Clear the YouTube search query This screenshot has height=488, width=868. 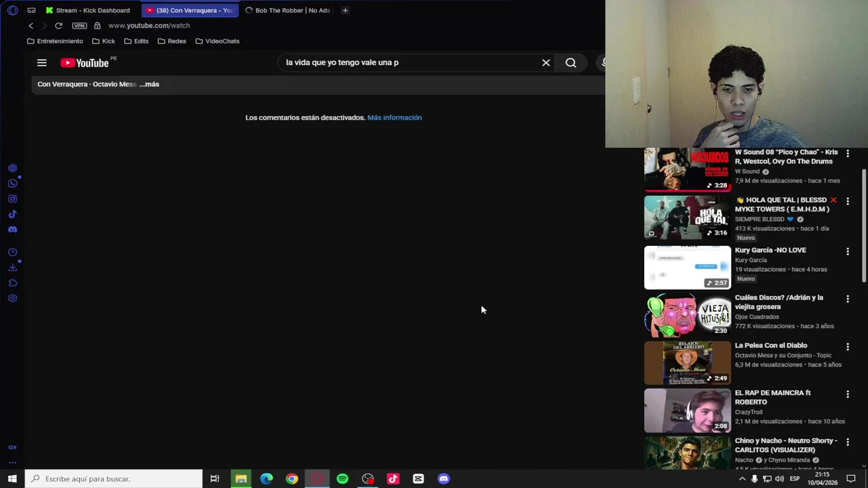coord(546,62)
